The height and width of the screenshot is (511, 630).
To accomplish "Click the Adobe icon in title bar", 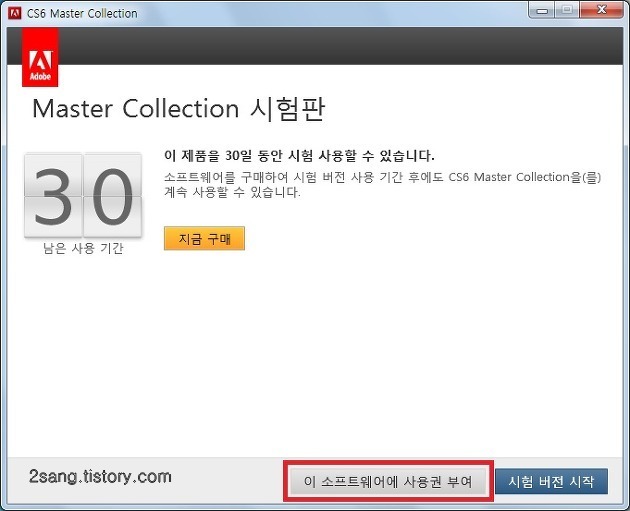I will pyautogui.click(x=14, y=13).
